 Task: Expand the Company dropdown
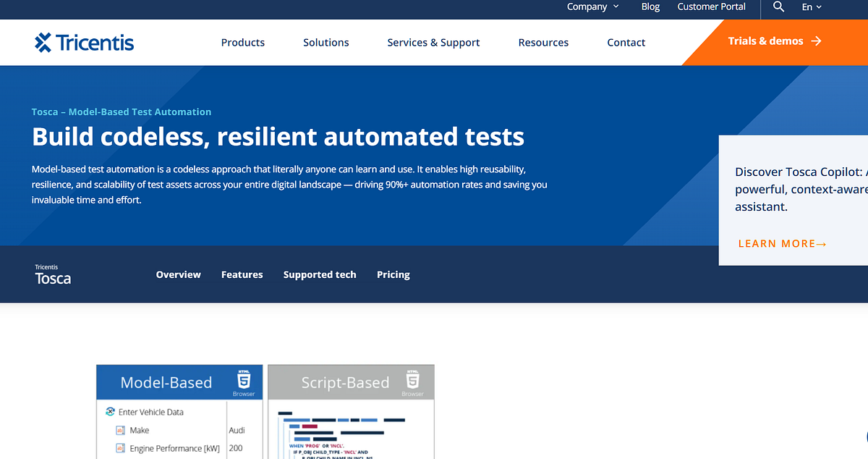pos(592,7)
